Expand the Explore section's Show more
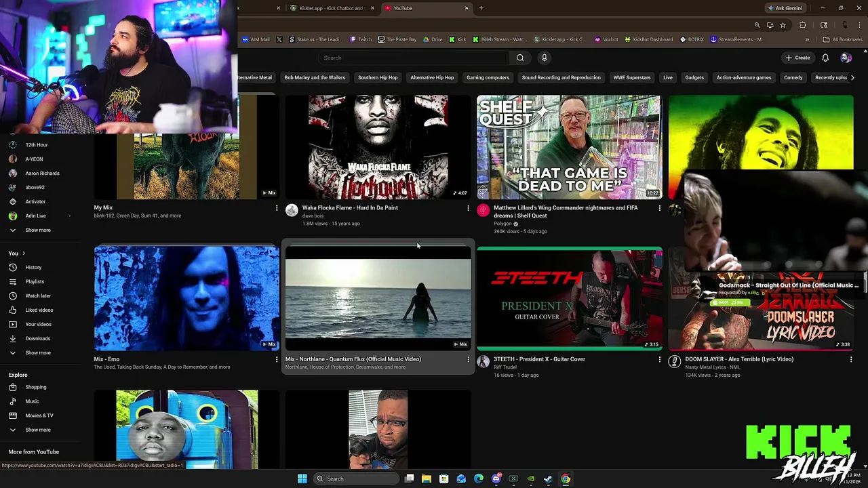The image size is (868, 488). tap(37, 430)
